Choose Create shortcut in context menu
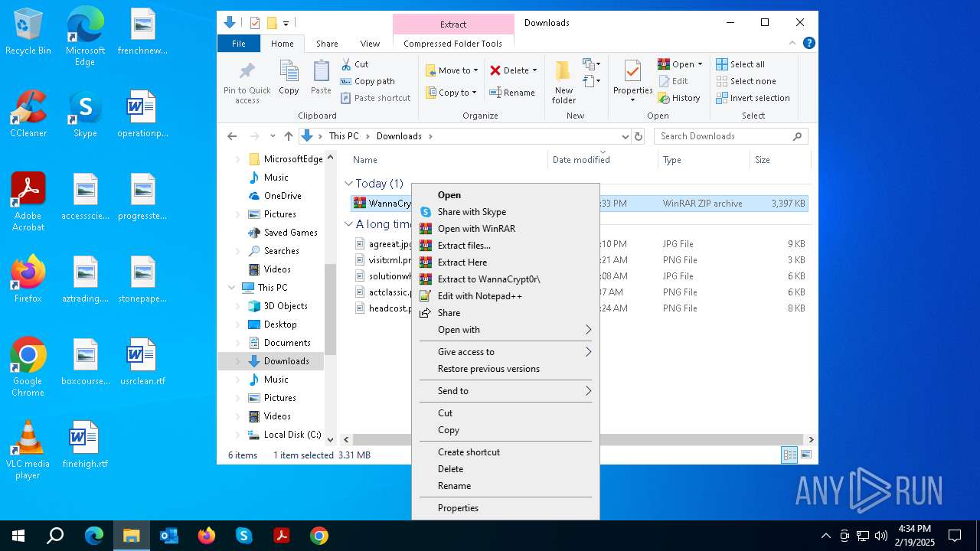980x551 pixels. [x=505, y=452]
